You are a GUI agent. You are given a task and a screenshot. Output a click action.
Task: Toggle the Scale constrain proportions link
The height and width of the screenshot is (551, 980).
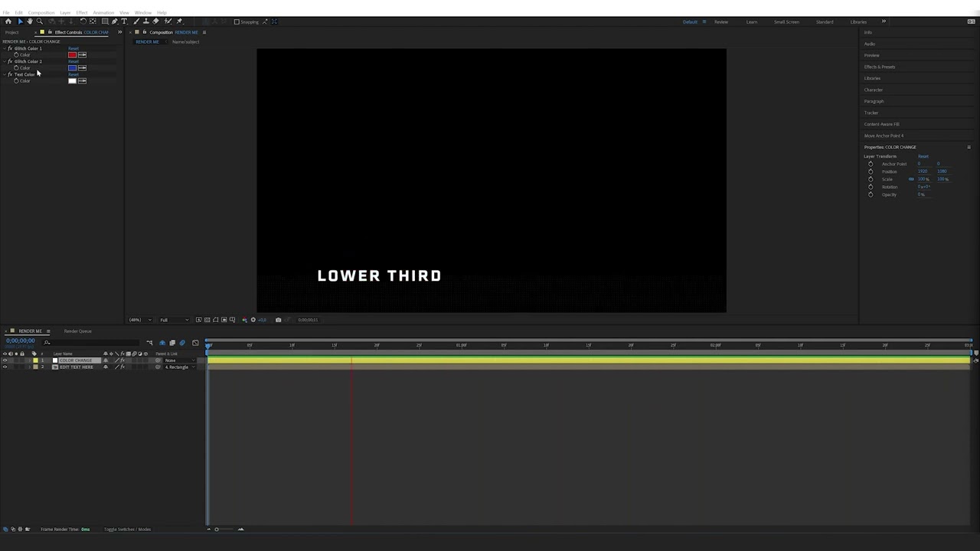pyautogui.click(x=911, y=179)
